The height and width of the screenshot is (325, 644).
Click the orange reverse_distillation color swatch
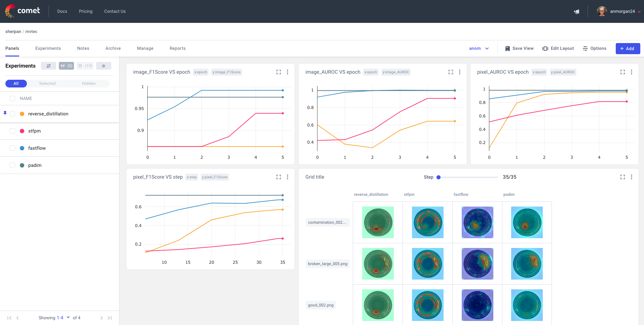pyautogui.click(x=22, y=114)
